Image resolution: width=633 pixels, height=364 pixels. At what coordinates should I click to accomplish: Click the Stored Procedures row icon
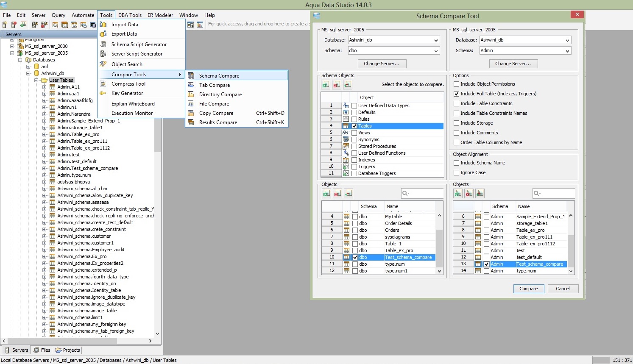[346, 146]
